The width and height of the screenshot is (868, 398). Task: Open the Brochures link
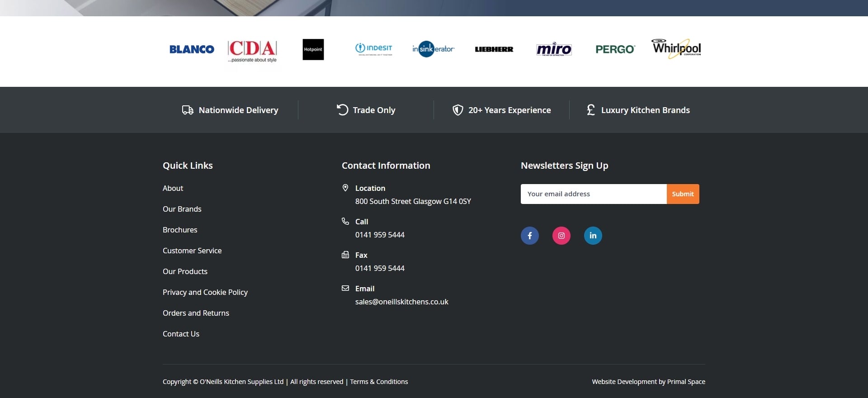(x=180, y=230)
